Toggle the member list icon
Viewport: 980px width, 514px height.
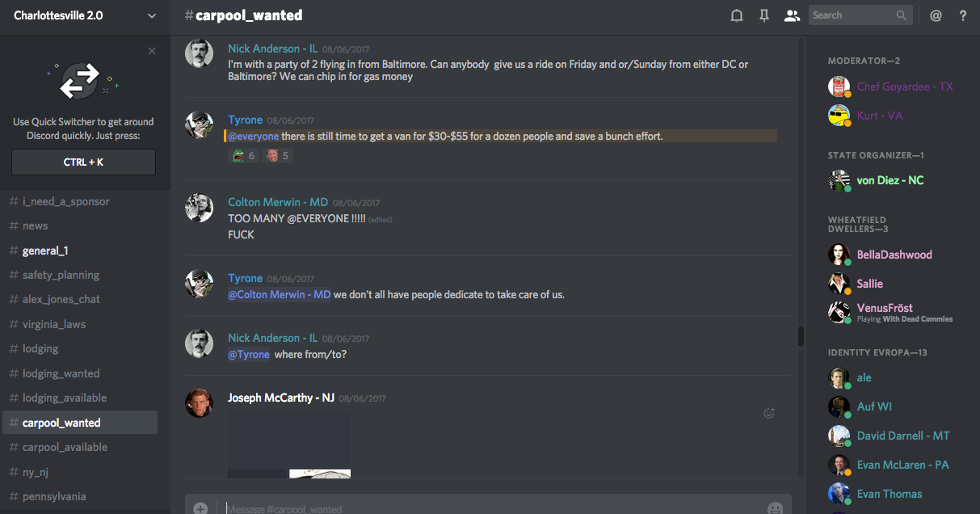coord(792,15)
